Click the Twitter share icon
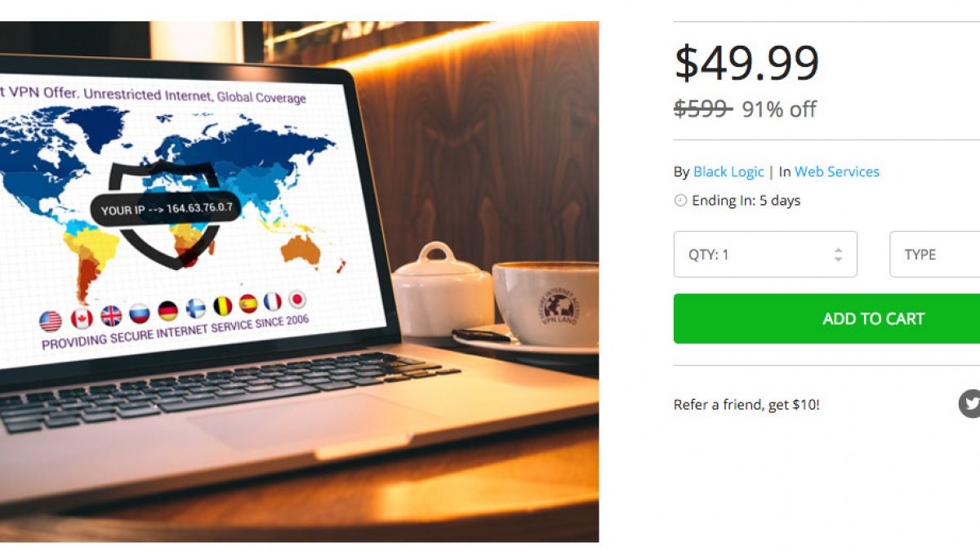Viewport: 980px width, 551px height. (x=970, y=403)
